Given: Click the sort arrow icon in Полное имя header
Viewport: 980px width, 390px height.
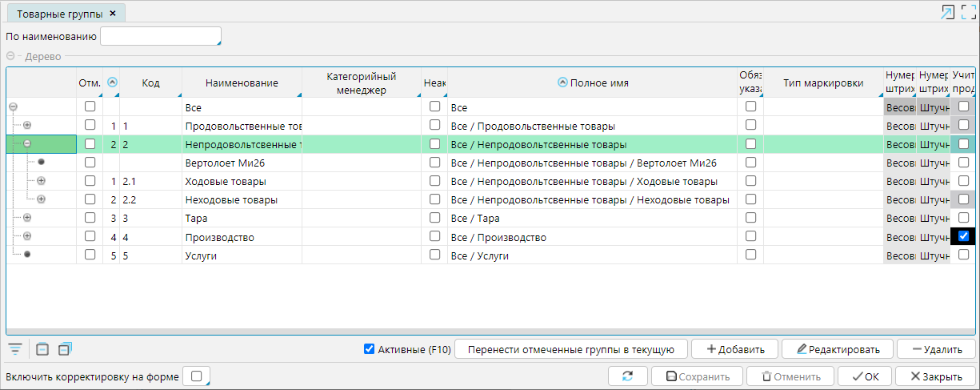Looking at the screenshot, I should tap(562, 82).
